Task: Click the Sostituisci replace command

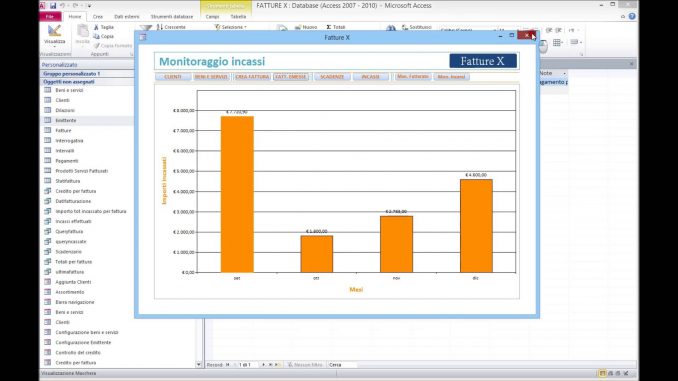Action: pyautogui.click(x=417, y=27)
